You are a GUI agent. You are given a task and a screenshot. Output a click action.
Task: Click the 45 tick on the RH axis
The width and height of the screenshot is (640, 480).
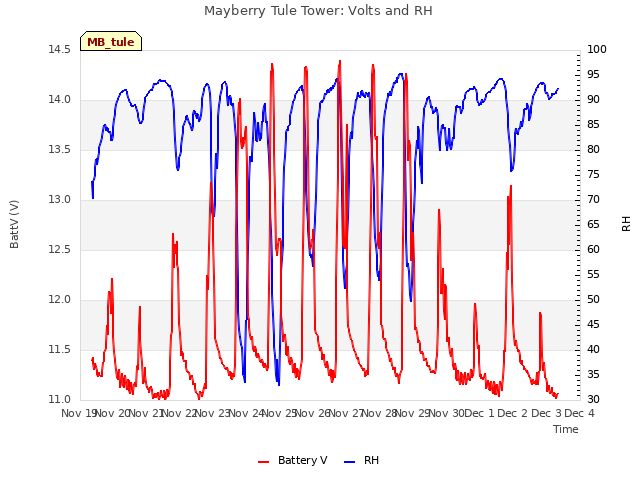point(593,324)
